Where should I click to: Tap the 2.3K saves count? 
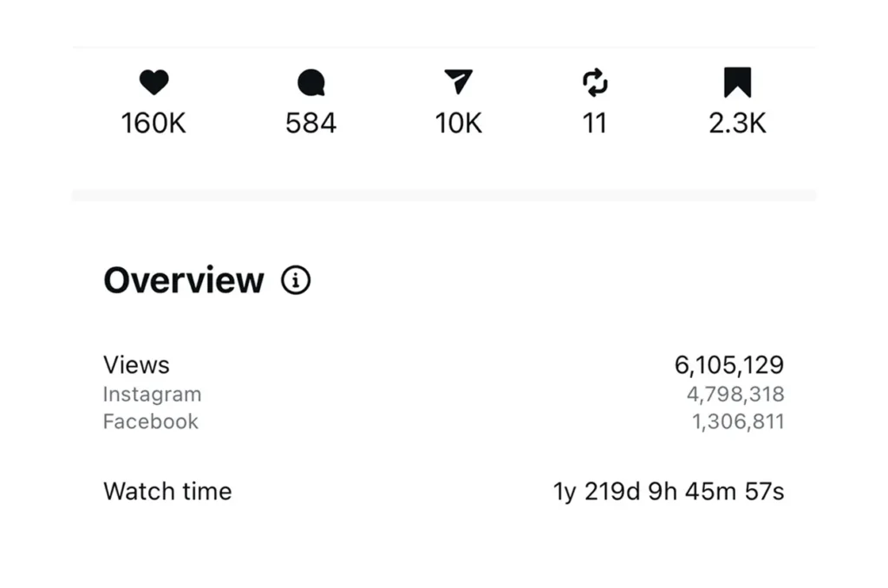coord(737,123)
